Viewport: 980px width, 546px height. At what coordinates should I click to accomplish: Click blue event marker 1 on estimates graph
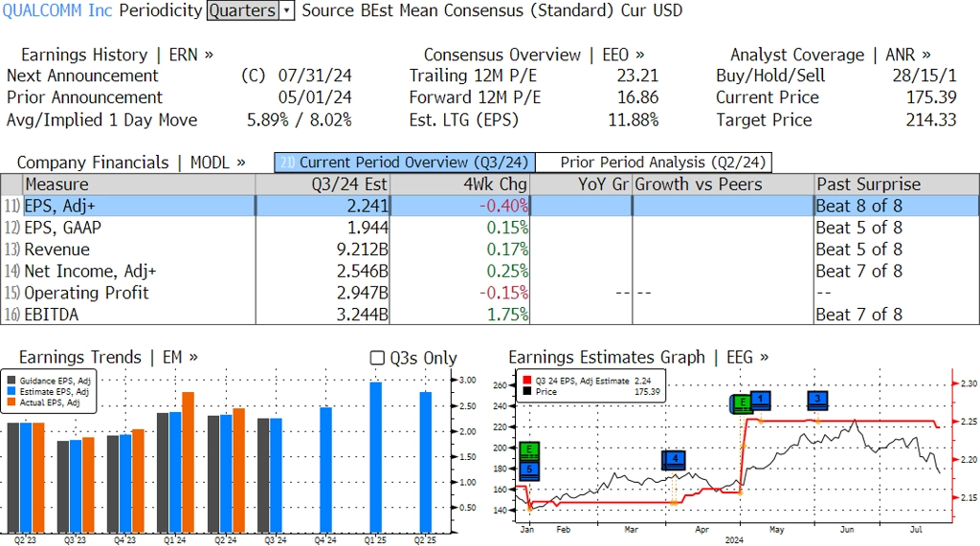760,400
